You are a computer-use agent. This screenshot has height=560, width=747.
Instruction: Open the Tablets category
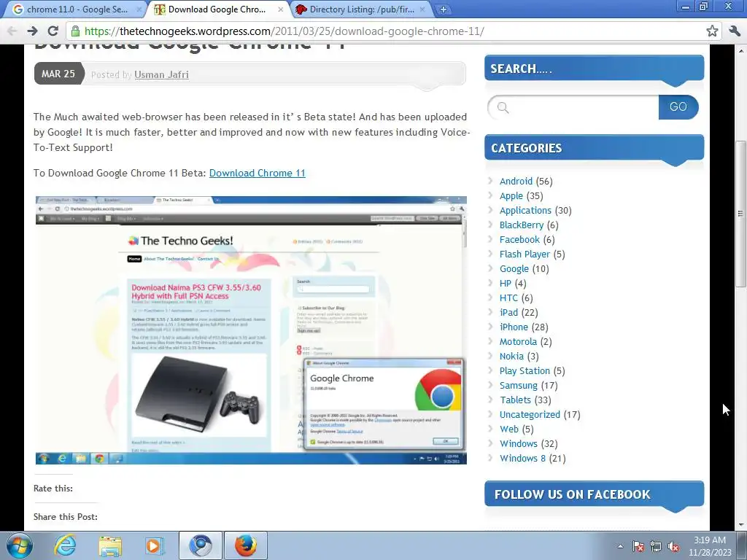[516, 400]
